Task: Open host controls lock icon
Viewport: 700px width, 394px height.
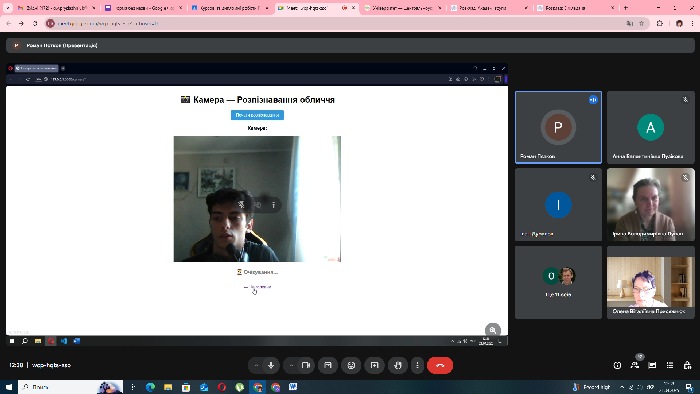Action: point(688,365)
